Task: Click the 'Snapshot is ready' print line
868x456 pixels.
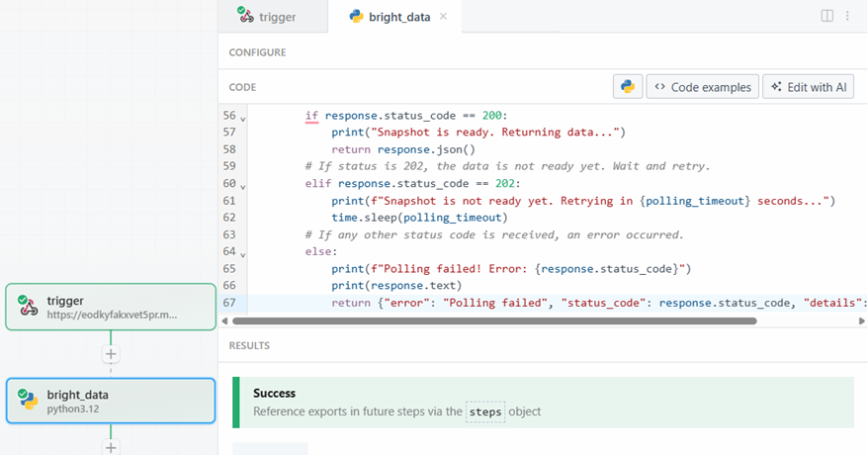Action: tap(478, 132)
